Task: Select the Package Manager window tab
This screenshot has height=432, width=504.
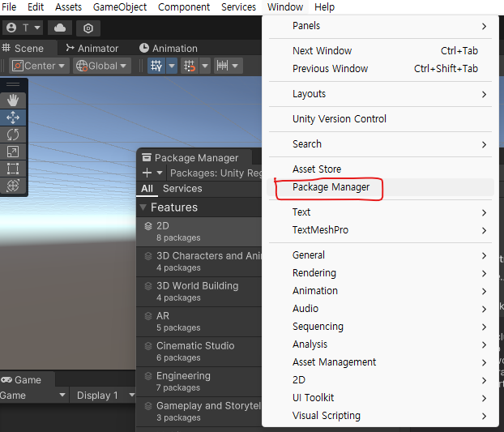Action: [194, 158]
